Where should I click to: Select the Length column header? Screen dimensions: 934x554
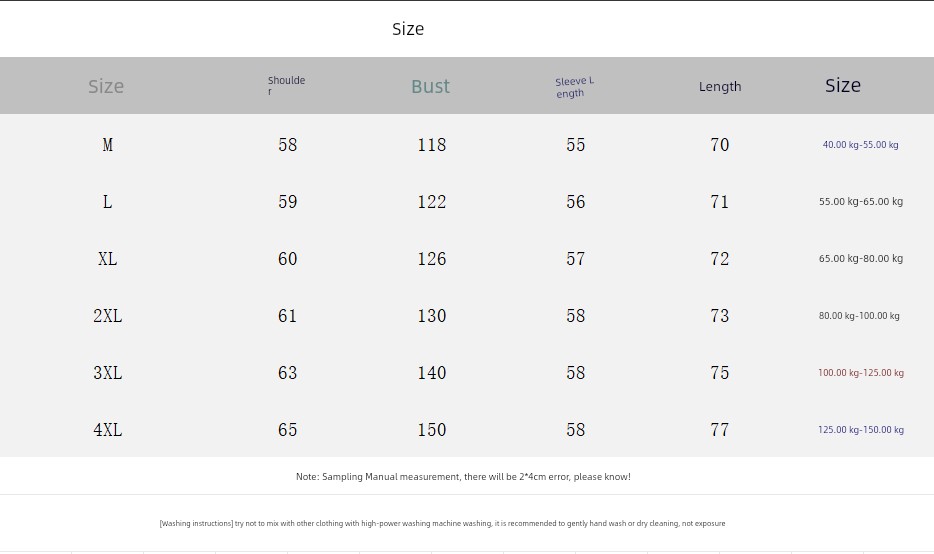720,86
